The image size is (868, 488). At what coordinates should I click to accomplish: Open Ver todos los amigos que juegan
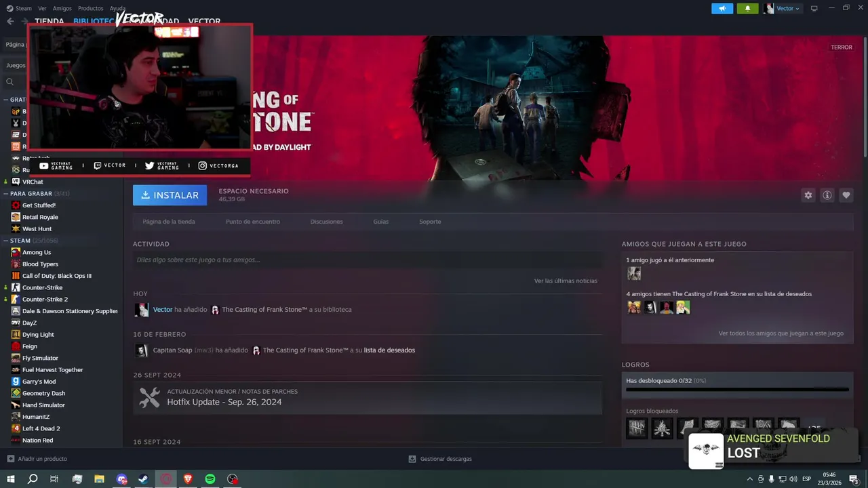(781, 333)
